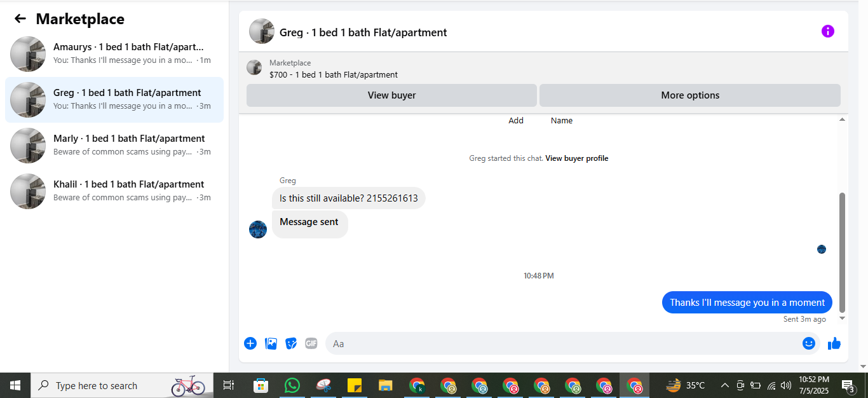Image resolution: width=868 pixels, height=398 pixels.
Task: Click the Greg chat header title
Action: tap(363, 32)
